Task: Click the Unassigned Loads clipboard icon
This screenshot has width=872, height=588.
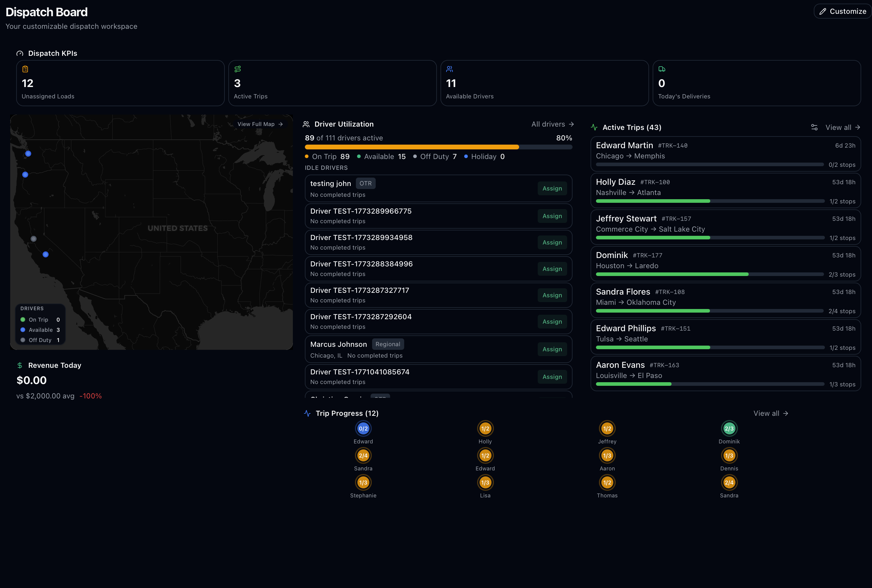Action: 25,69
